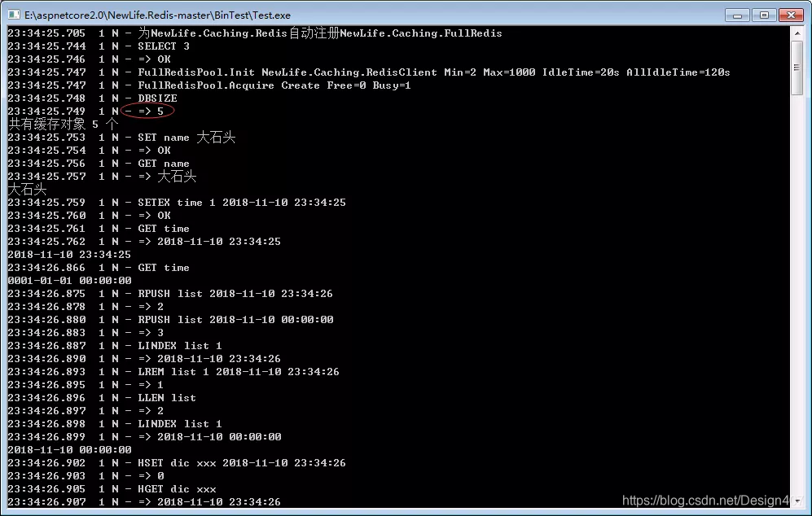The image size is (812, 516).
Task: Click the '共有缓存对象 5 个' line
Action: [64, 125]
